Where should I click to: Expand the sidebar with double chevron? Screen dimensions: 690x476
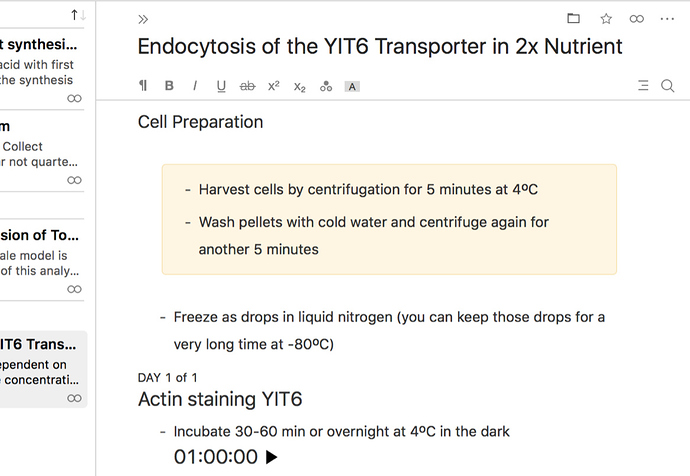143,19
